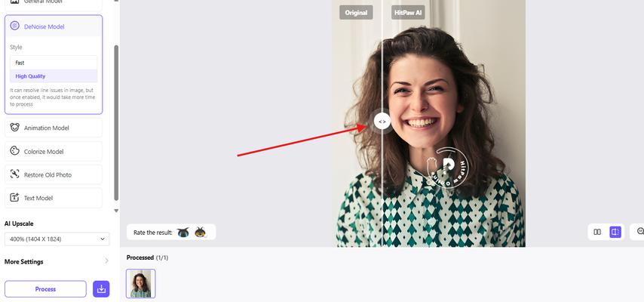This screenshot has height=302, width=644.
Task: Select the Text Model
Action: (x=54, y=198)
